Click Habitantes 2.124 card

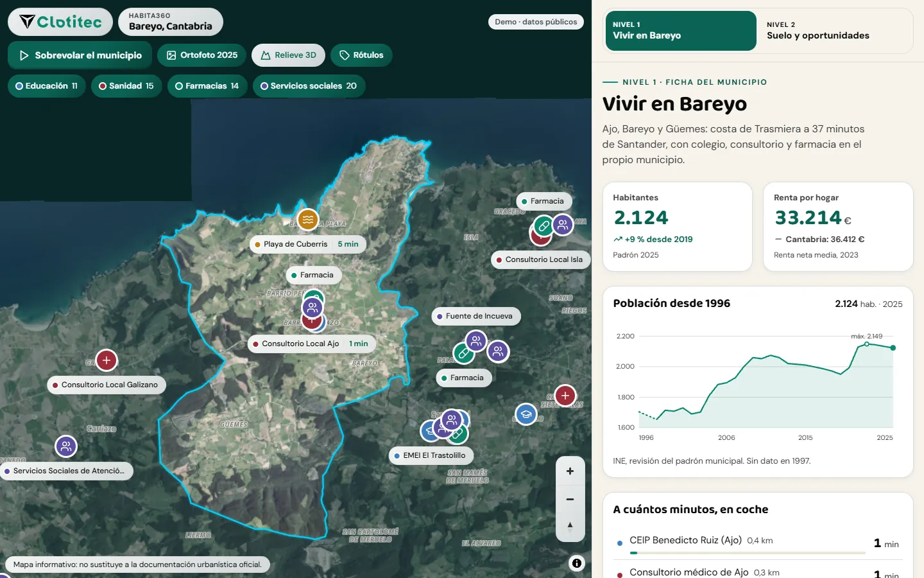pyautogui.click(x=678, y=227)
